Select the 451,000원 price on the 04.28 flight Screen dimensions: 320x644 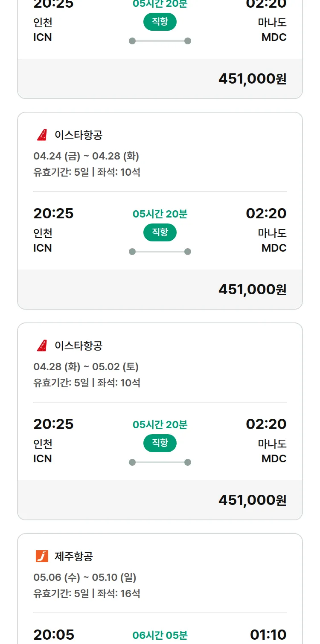click(x=252, y=500)
